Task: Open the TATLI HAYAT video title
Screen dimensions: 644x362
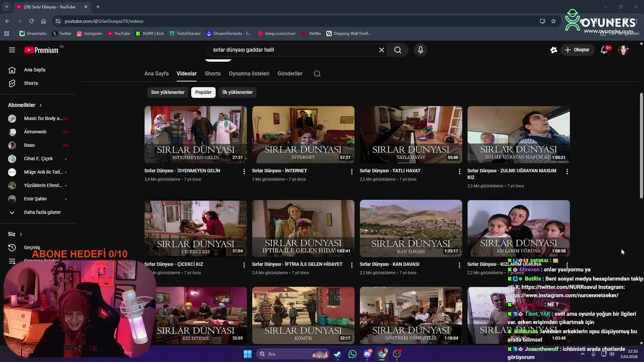Action: point(390,171)
